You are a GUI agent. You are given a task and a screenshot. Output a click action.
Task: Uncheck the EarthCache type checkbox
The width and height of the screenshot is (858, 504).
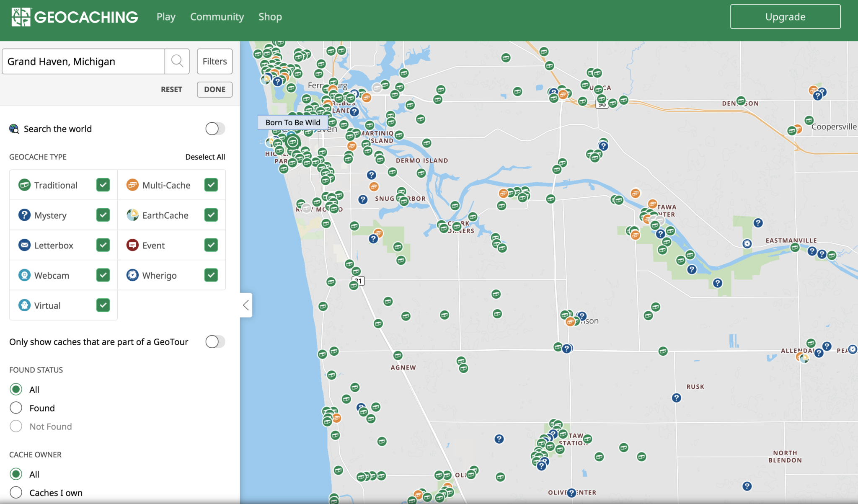(211, 215)
